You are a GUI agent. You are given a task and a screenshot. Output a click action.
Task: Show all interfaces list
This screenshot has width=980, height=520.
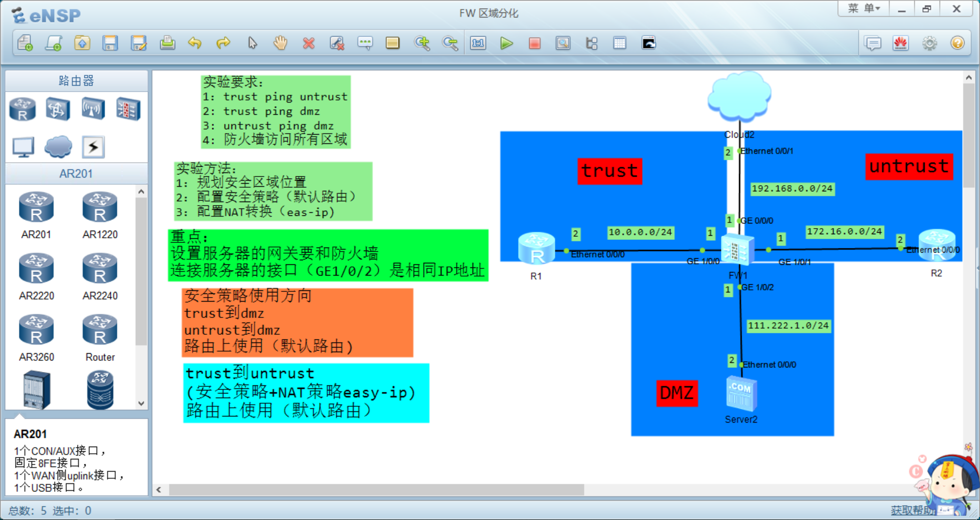click(x=592, y=43)
